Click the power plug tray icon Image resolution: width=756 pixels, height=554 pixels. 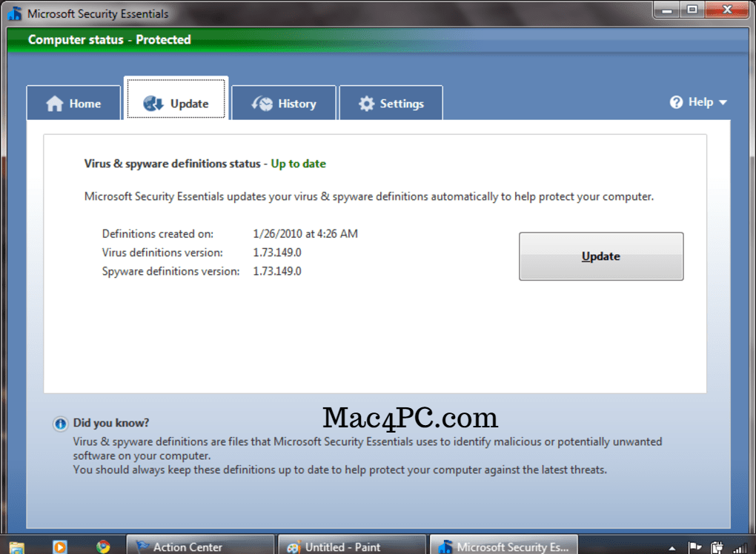tap(717, 547)
